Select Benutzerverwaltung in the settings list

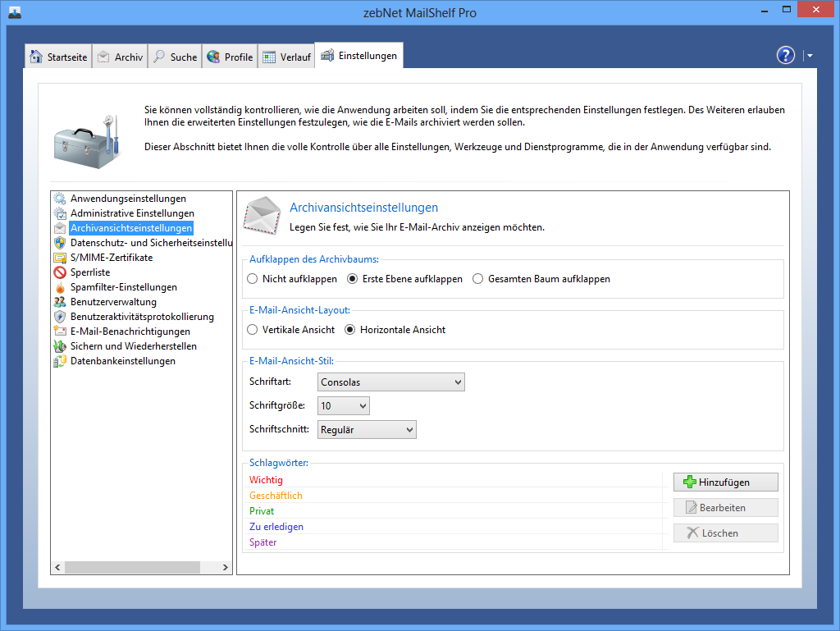coord(113,302)
